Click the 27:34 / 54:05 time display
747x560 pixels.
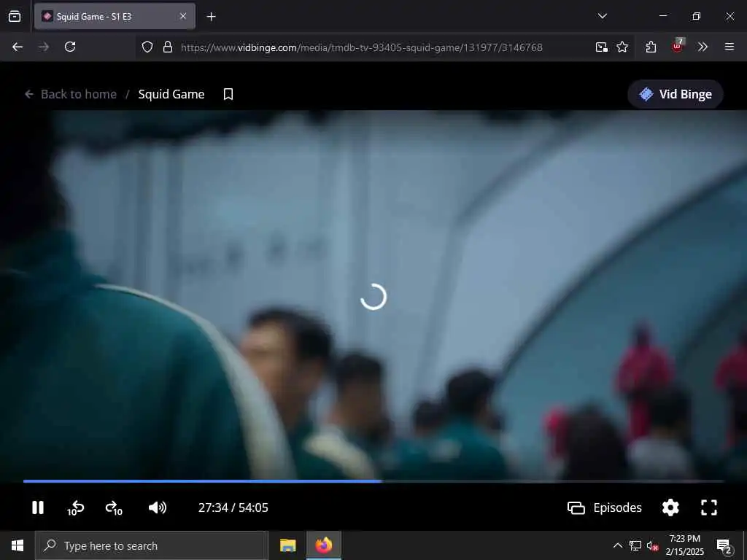tap(233, 507)
